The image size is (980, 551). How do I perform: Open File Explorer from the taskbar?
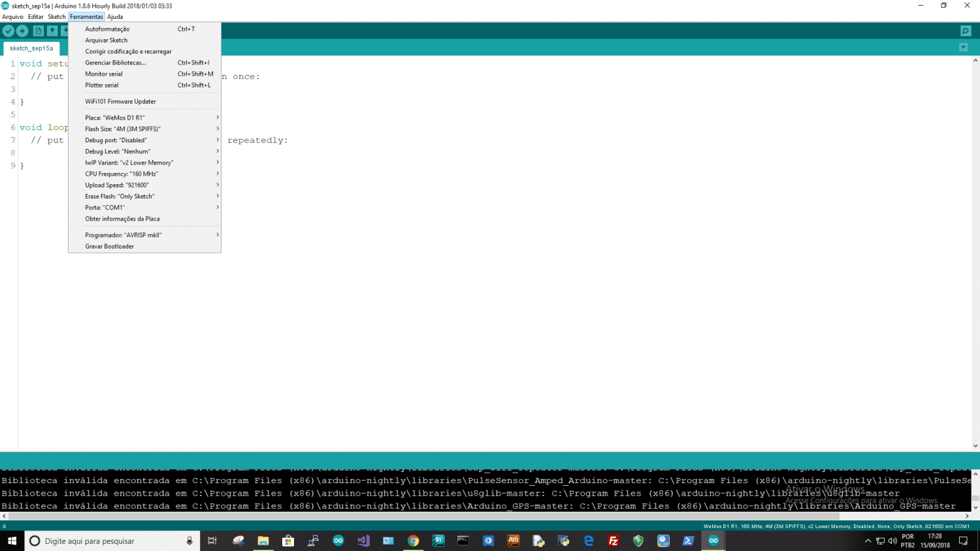(x=263, y=541)
